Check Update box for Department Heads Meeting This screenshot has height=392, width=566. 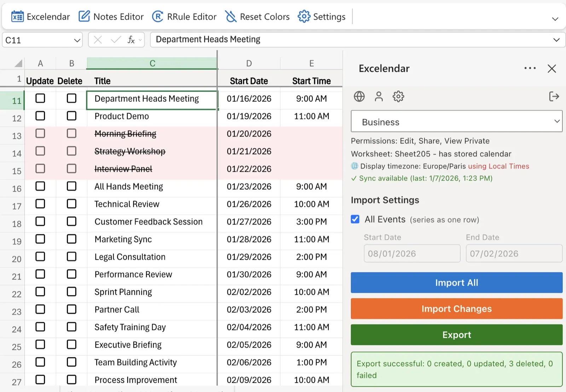click(x=40, y=98)
